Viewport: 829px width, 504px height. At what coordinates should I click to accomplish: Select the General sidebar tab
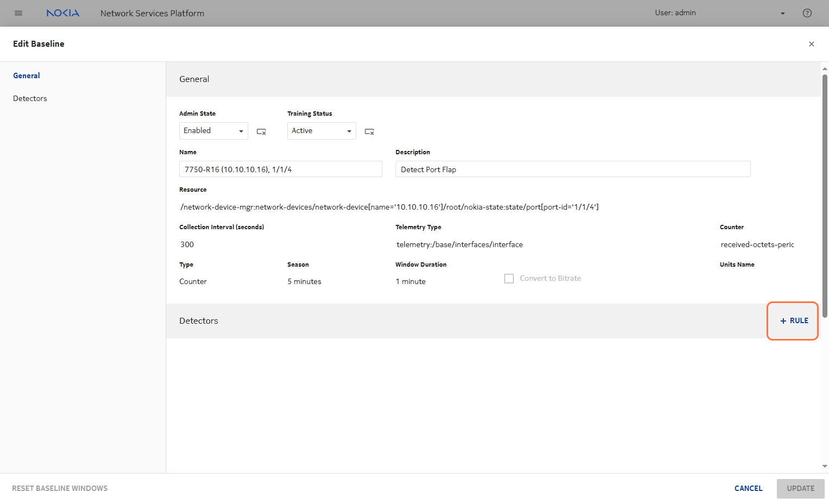(x=27, y=75)
